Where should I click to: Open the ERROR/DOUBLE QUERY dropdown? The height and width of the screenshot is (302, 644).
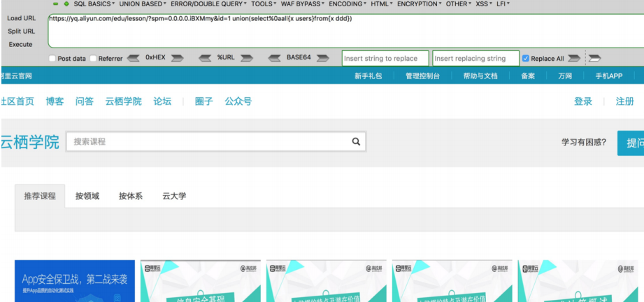point(208,4)
